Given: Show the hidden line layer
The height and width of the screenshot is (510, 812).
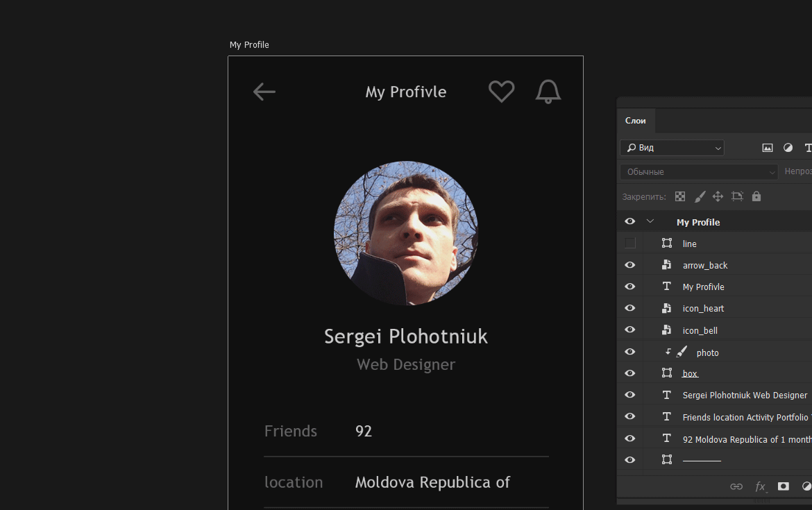Looking at the screenshot, I should (629, 243).
